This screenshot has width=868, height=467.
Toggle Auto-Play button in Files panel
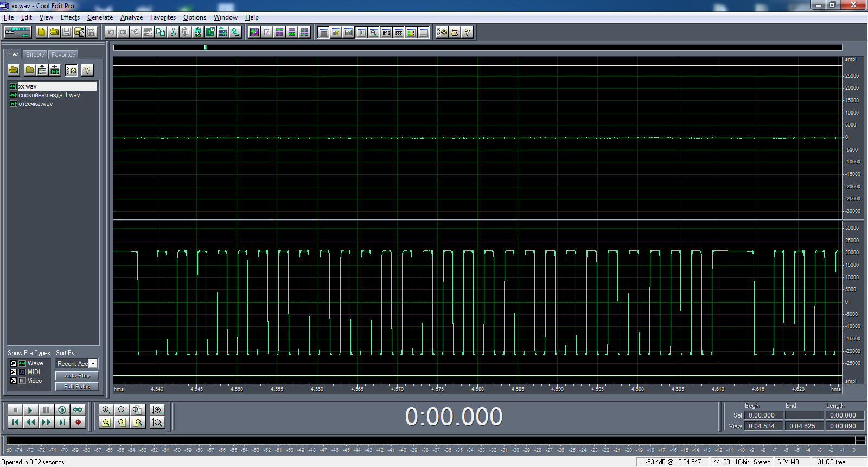[77, 376]
